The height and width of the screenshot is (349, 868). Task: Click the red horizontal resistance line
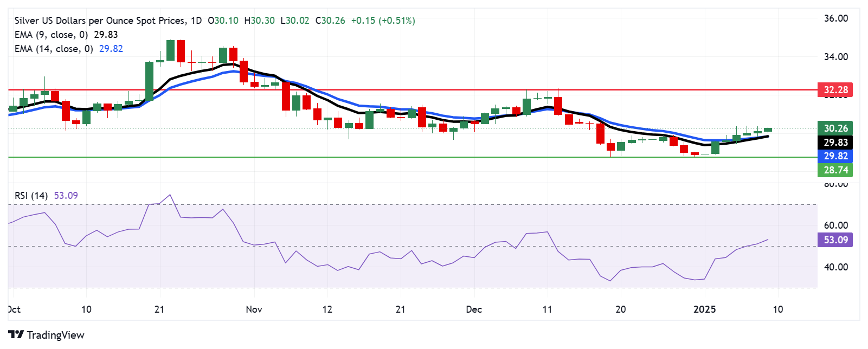(x=380, y=89)
